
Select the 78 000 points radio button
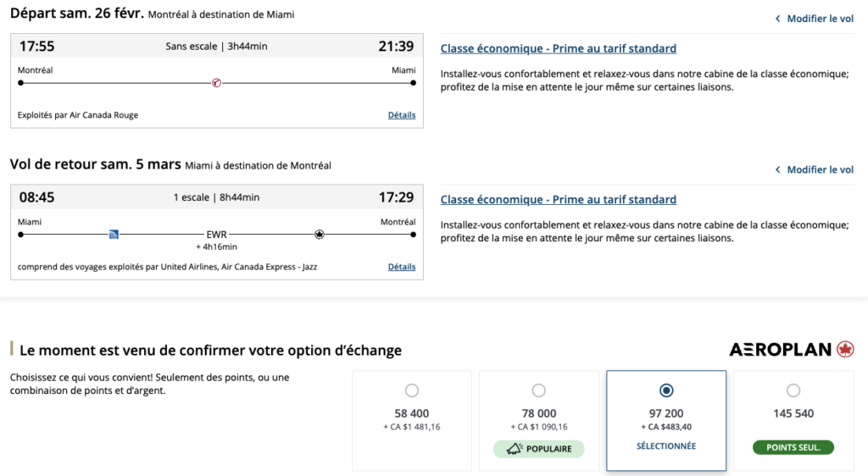pyautogui.click(x=539, y=390)
